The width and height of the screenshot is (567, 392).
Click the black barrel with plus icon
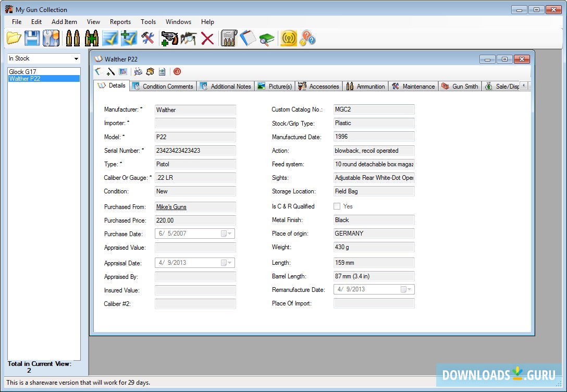pyautogui.click(x=110, y=71)
